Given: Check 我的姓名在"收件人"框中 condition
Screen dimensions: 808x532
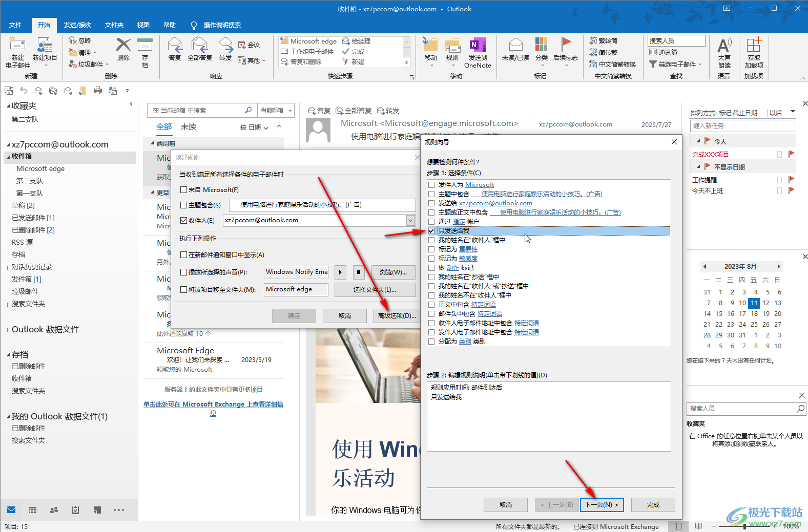Looking at the screenshot, I should pyautogui.click(x=431, y=240).
